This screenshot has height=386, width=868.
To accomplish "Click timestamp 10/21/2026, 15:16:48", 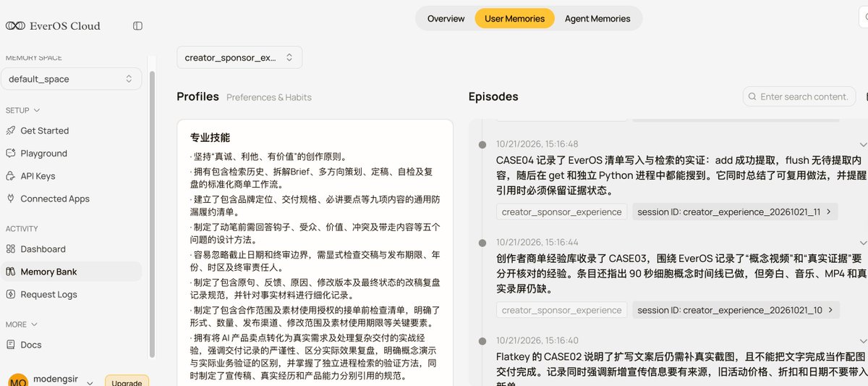I will (537, 144).
